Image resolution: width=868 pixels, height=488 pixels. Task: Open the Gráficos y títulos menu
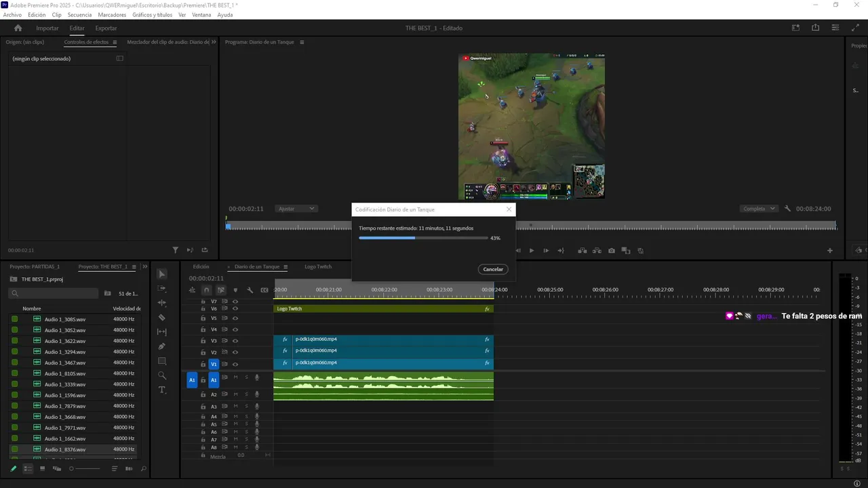[153, 15]
